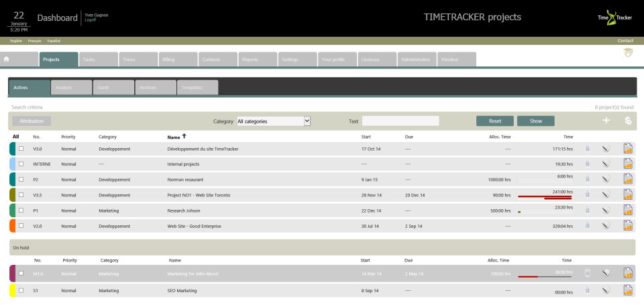Open the home tab icon
Image resolution: width=644 pixels, height=305 pixels.
6,59
